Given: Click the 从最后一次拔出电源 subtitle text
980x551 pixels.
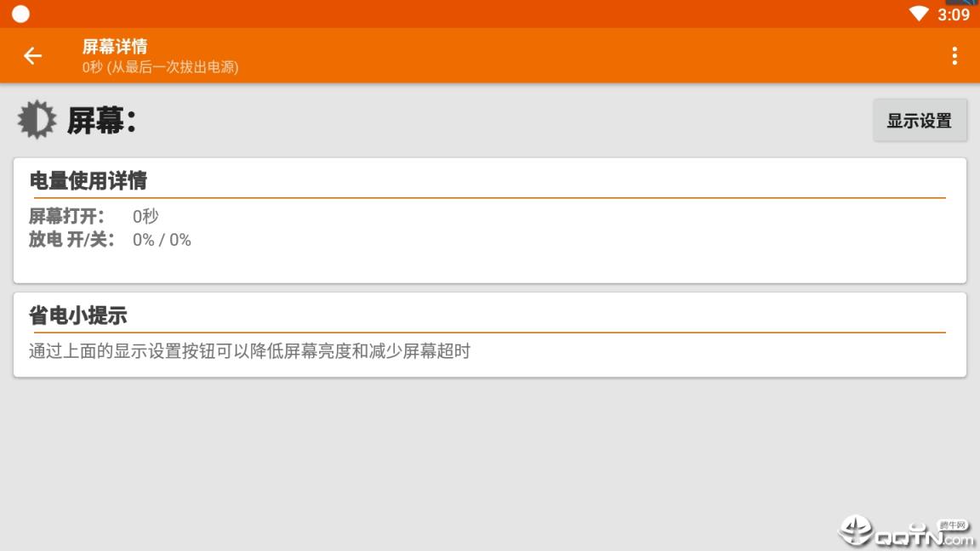Looking at the screenshot, I should (x=160, y=67).
